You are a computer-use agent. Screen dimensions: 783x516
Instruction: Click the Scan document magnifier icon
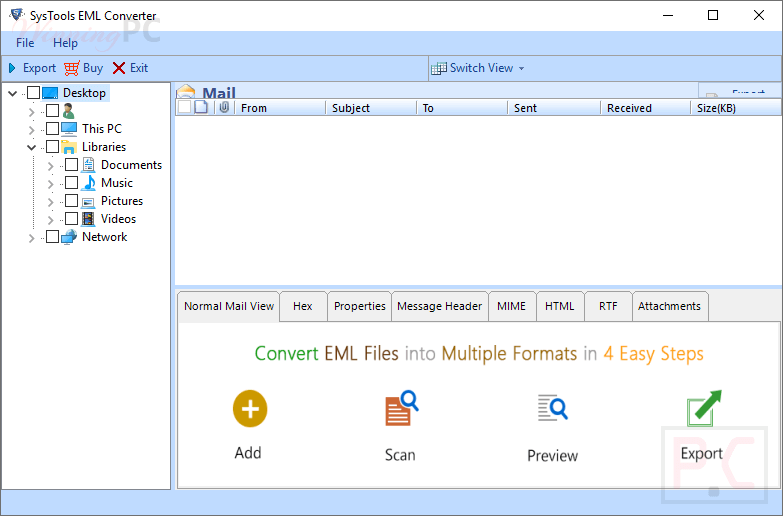[401, 408]
